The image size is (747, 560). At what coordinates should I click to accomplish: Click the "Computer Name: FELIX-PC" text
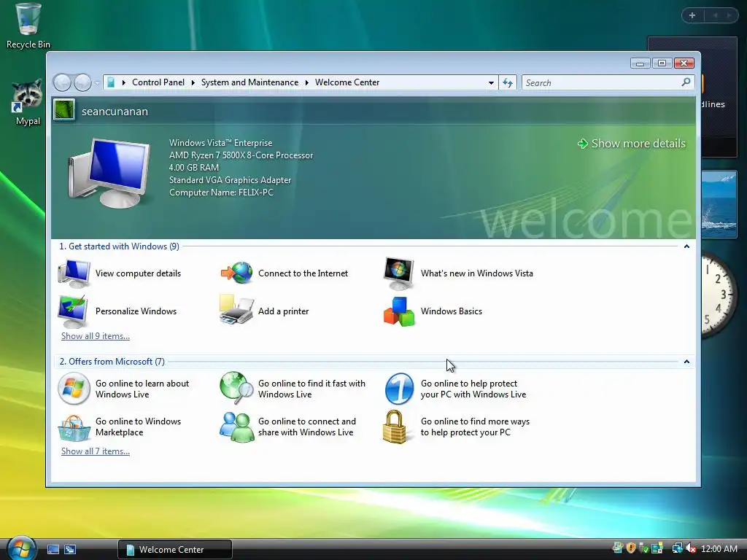click(x=222, y=192)
